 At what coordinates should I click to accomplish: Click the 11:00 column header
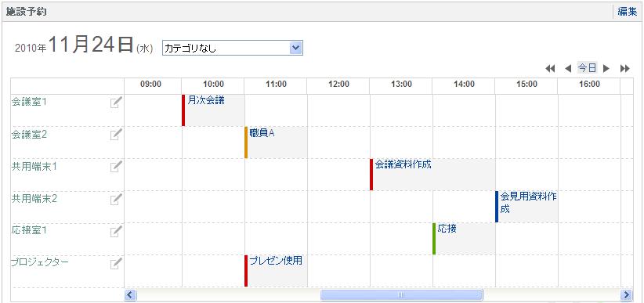tap(276, 85)
